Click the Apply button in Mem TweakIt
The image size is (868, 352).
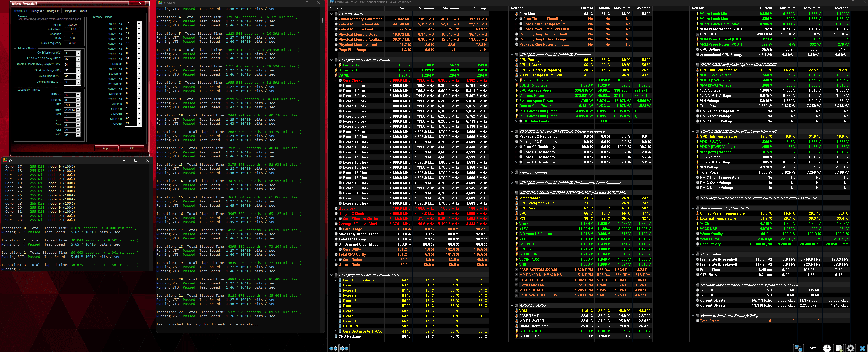106,148
